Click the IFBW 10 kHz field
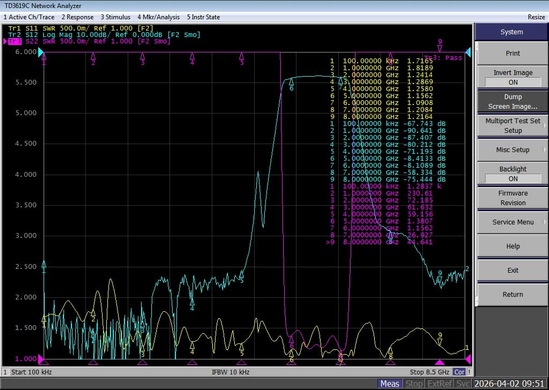The width and height of the screenshot is (549, 390). 230,372
